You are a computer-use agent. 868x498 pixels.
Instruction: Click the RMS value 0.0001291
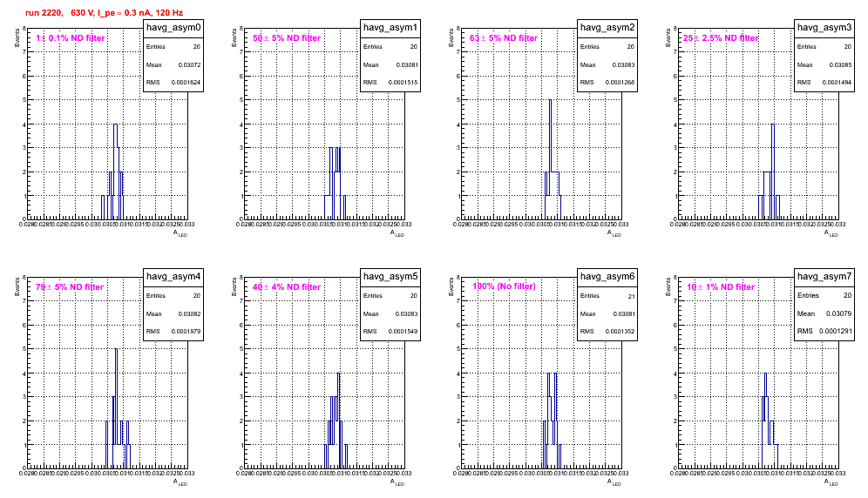[x=835, y=331]
